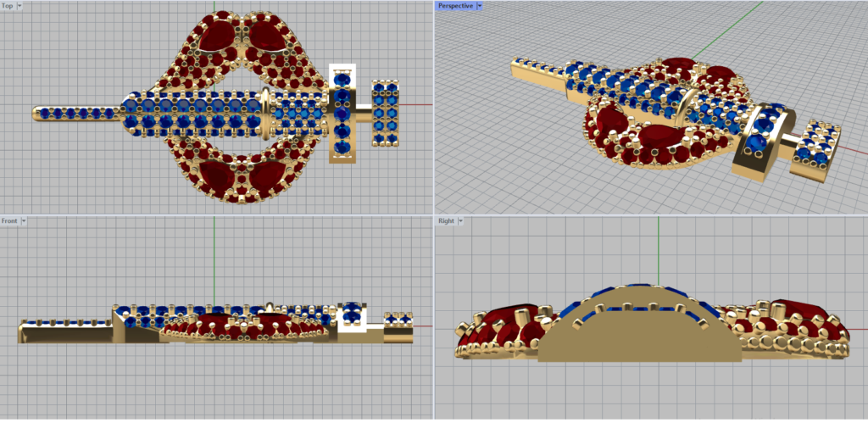The height and width of the screenshot is (423, 868).
Task: Select the plunger end cap in Top view
Action: point(386,110)
